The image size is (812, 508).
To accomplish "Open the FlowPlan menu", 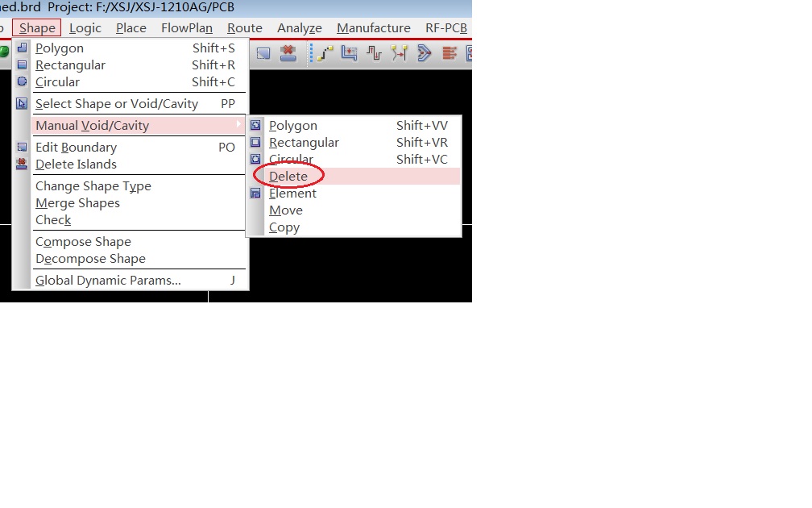I will [186, 28].
